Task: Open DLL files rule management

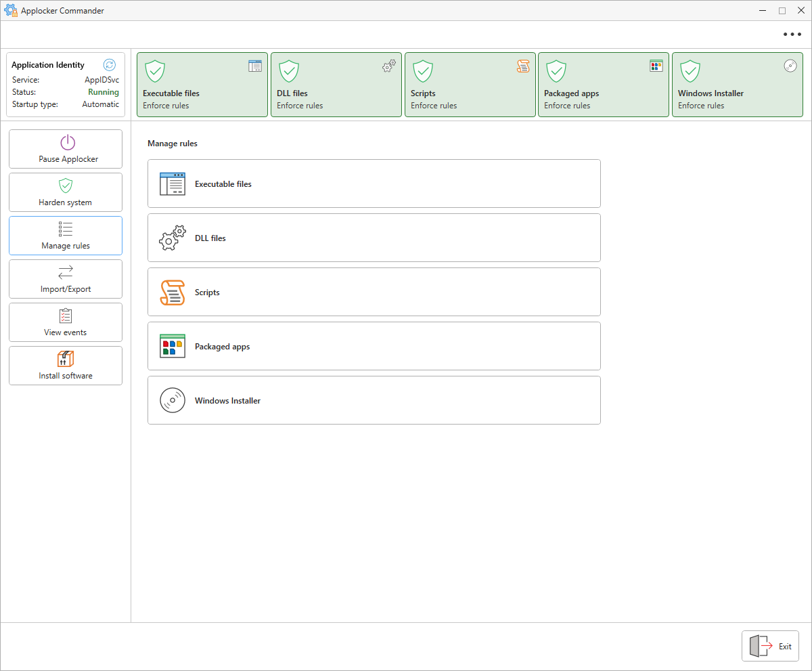Action: tap(374, 238)
